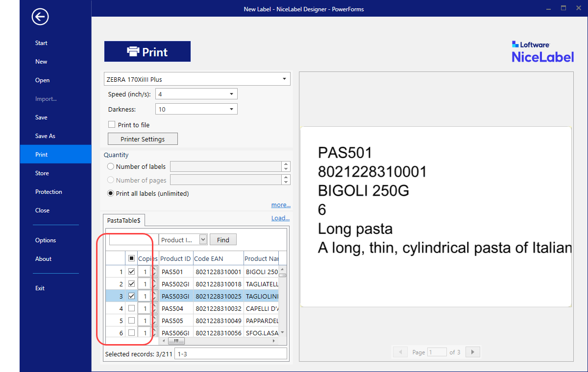This screenshot has width=588, height=372.
Task: Check the checkbox for row PAS506GI
Action: tap(131, 333)
